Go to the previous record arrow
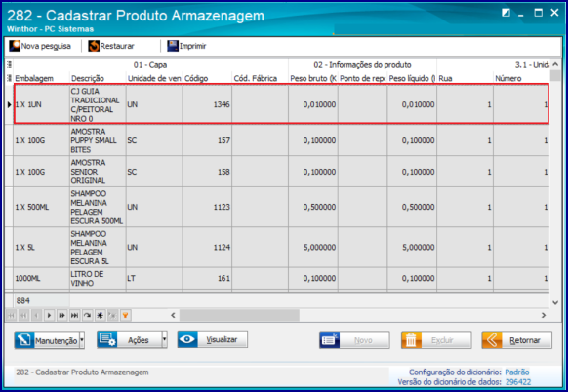 tap(36, 316)
